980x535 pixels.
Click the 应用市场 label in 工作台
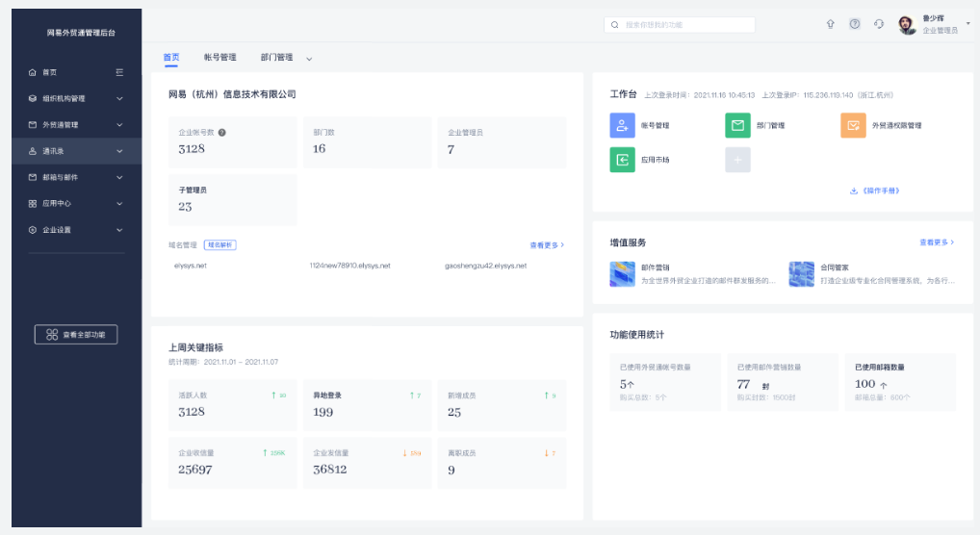point(655,160)
